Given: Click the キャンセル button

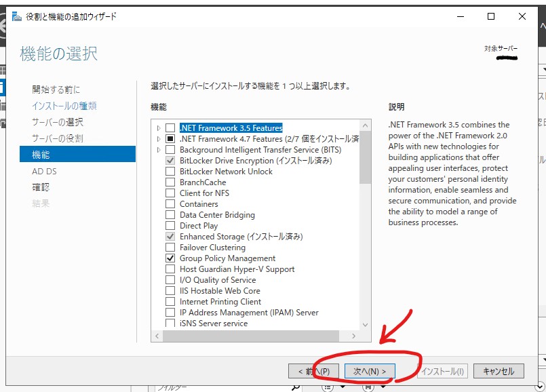Looking at the screenshot, I should point(499,371).
